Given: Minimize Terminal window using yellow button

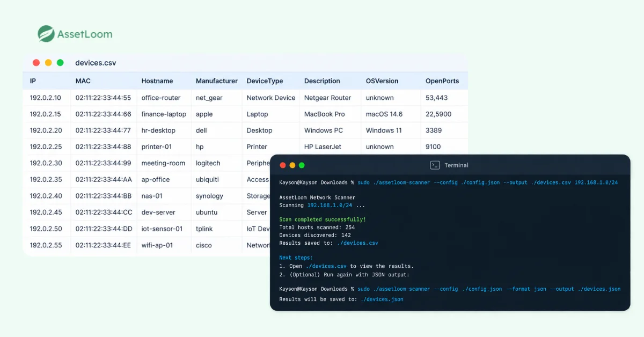Looking at the screenshot, I should [x=292, y=165].
